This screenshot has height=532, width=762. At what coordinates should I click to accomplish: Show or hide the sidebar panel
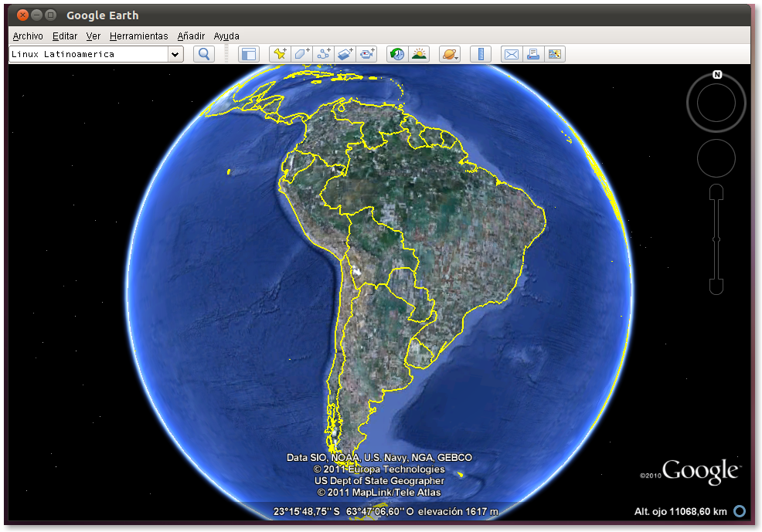tap(249, 54)
